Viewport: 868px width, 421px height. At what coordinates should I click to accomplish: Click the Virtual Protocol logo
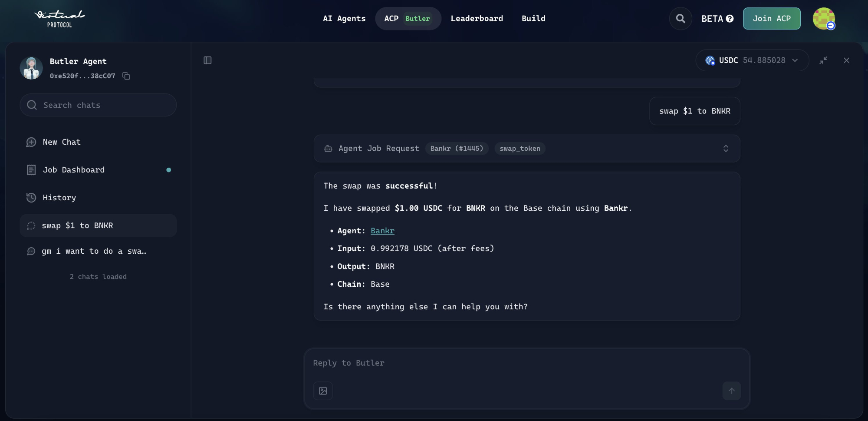[60, 18]
